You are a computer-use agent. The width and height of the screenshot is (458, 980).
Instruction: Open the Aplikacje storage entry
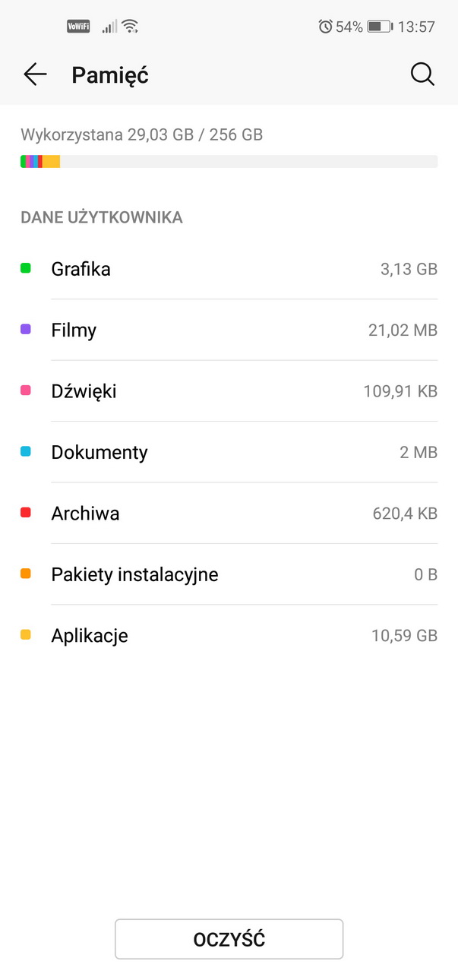[229, 636]
